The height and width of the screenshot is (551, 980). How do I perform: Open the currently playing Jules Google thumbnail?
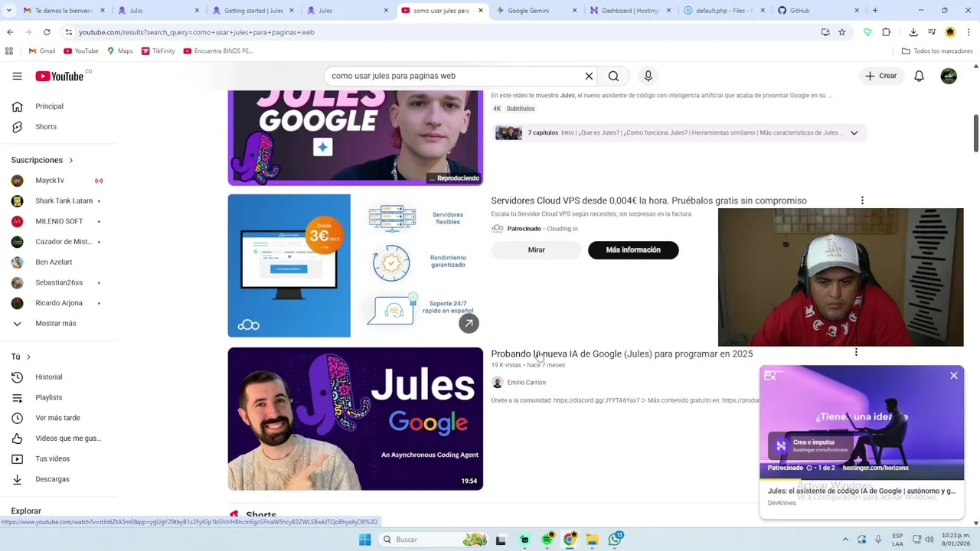coord(355,138)
